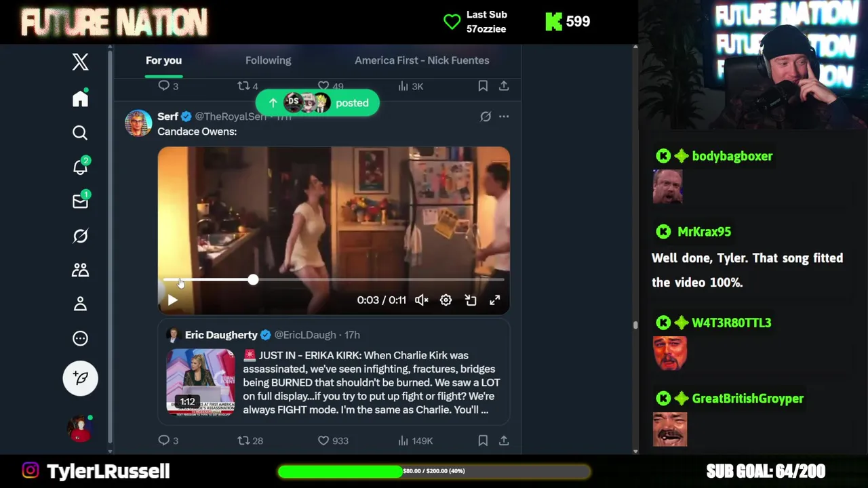Share the Serf post
This screenshot has width=868, height=488.
[x=504, y=441]
